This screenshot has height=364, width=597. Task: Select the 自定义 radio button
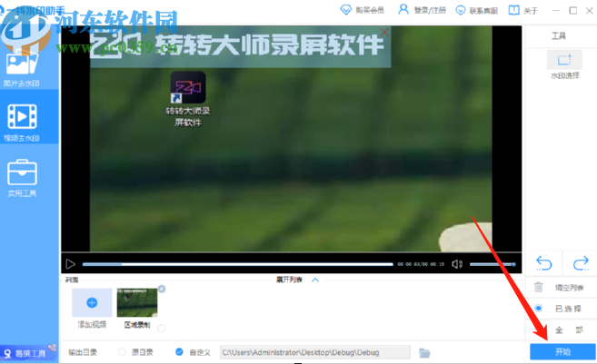[x=179, y=352]
